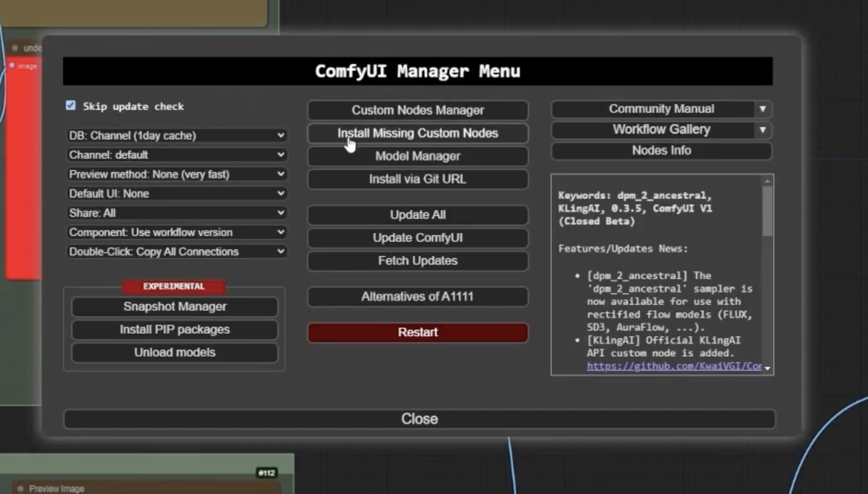
Task: Click the image input dot on red node
Action: click(12, 65)
